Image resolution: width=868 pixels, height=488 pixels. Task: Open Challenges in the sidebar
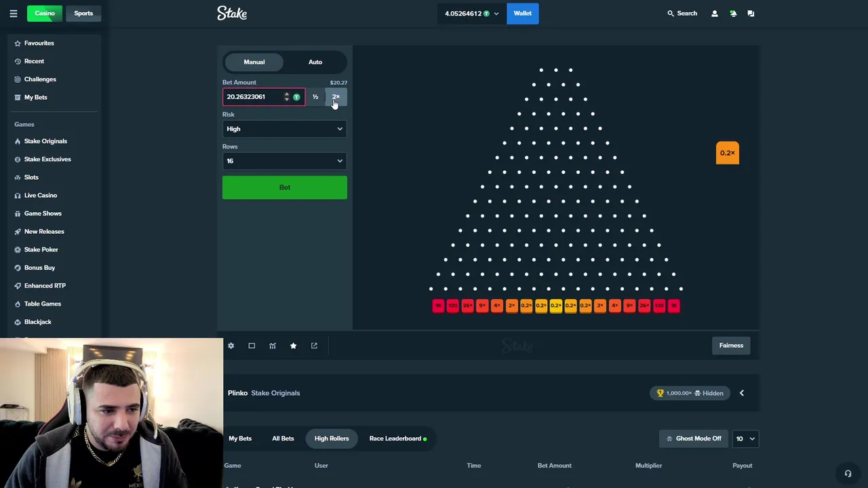[40, 79]
